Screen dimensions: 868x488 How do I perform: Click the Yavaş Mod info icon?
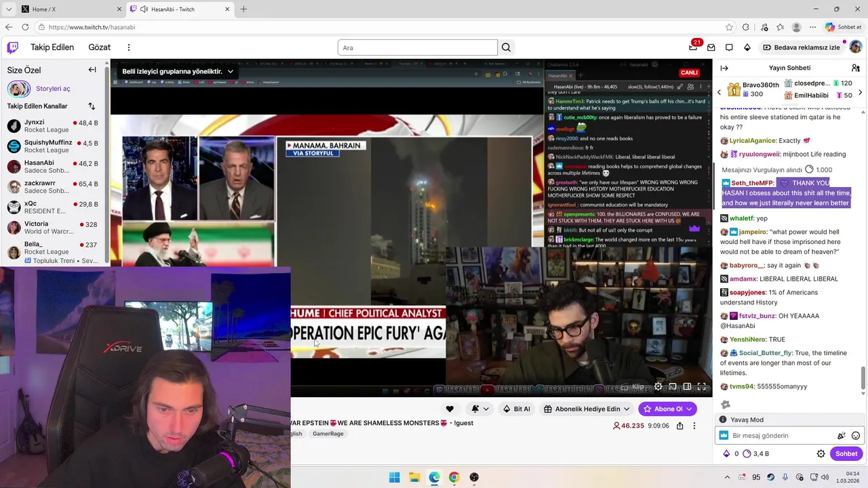point(723,420)
